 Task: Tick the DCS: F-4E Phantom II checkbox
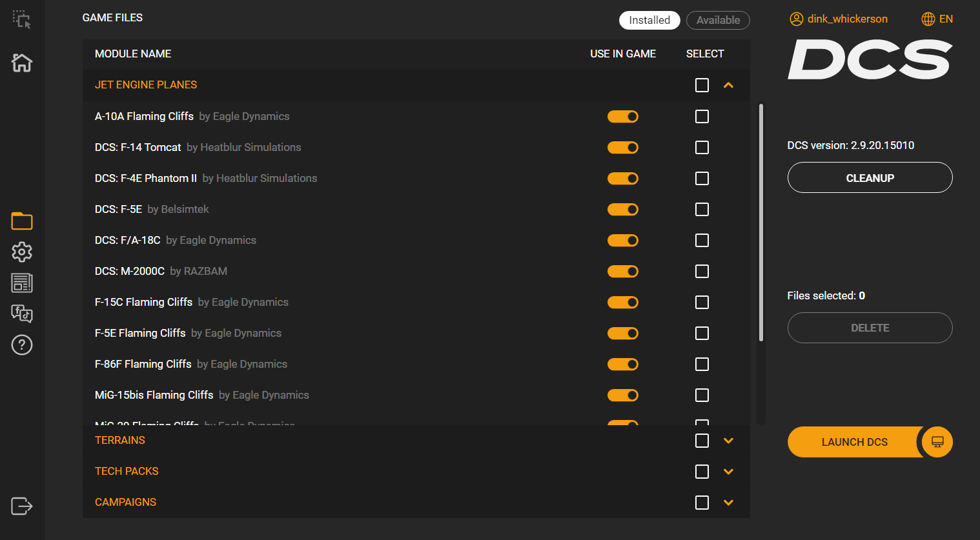coord(702,178)
